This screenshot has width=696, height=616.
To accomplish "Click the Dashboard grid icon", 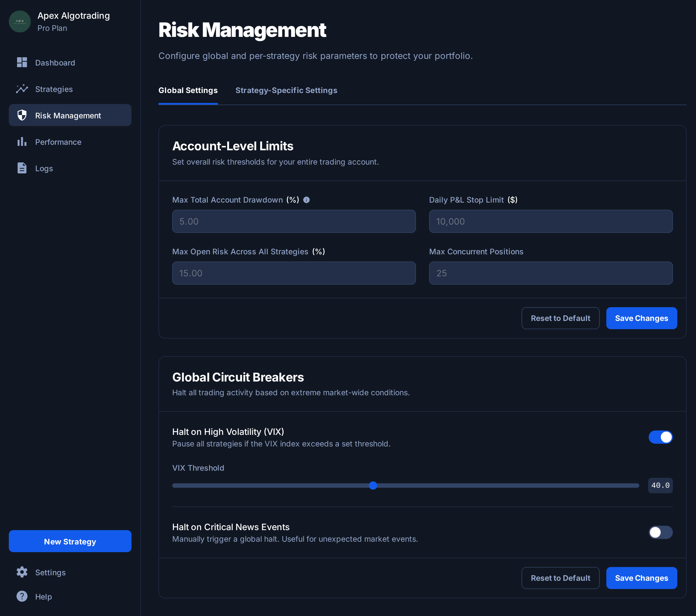I will point(22,62).
